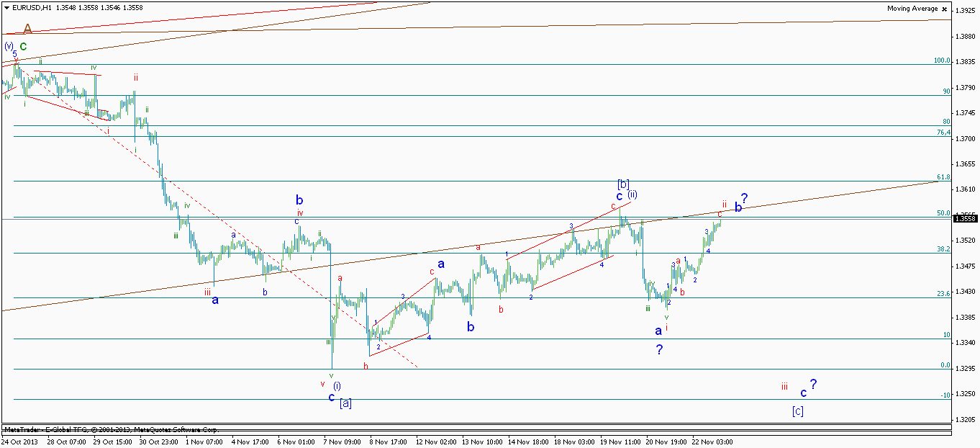The height and width of the screenshot is (448, 980).
Task: Click the Fibonacci 80 level label
Action: point(947,122)
